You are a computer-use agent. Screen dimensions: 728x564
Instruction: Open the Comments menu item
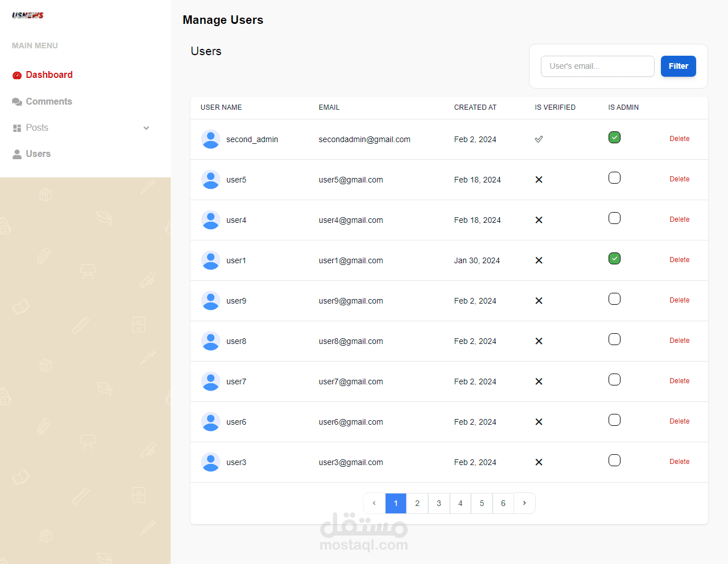[49, 102]
